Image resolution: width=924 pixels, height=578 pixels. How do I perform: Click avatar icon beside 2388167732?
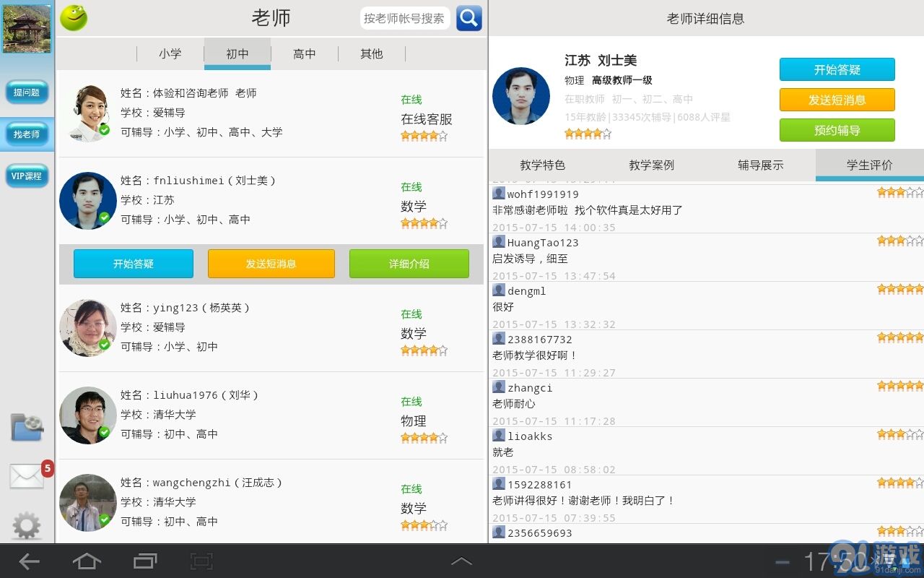click(x=499, y=338)
